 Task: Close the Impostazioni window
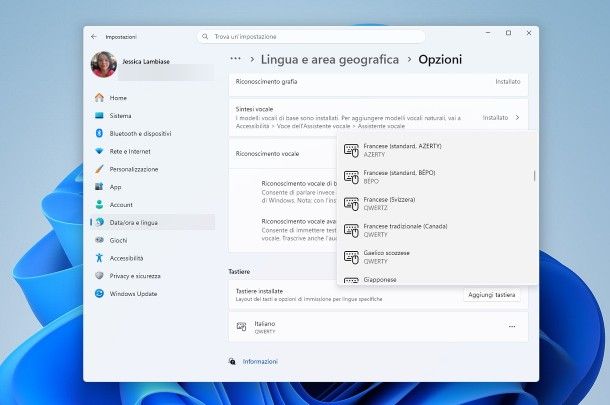(x=529, y=33)
